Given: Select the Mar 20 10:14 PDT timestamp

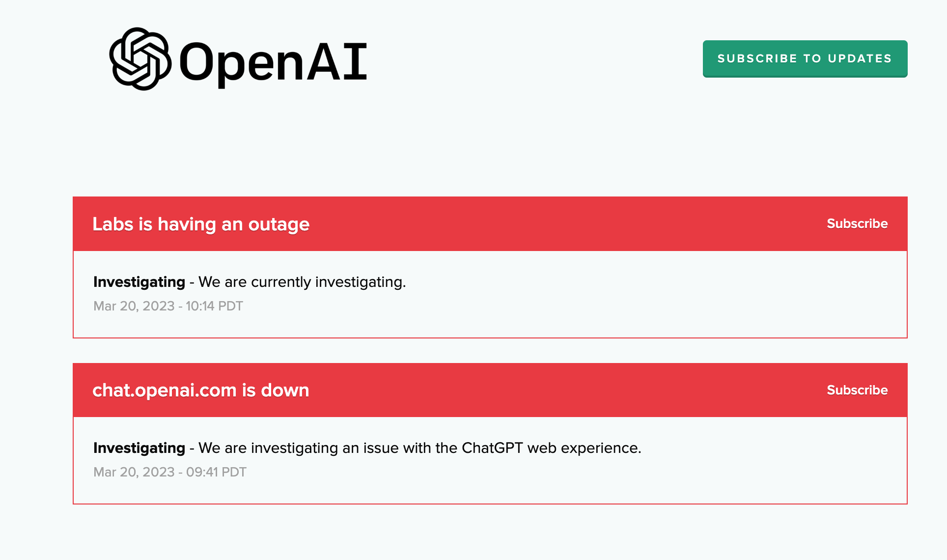Looking at the screenshot, I should [x=167, y=306].
